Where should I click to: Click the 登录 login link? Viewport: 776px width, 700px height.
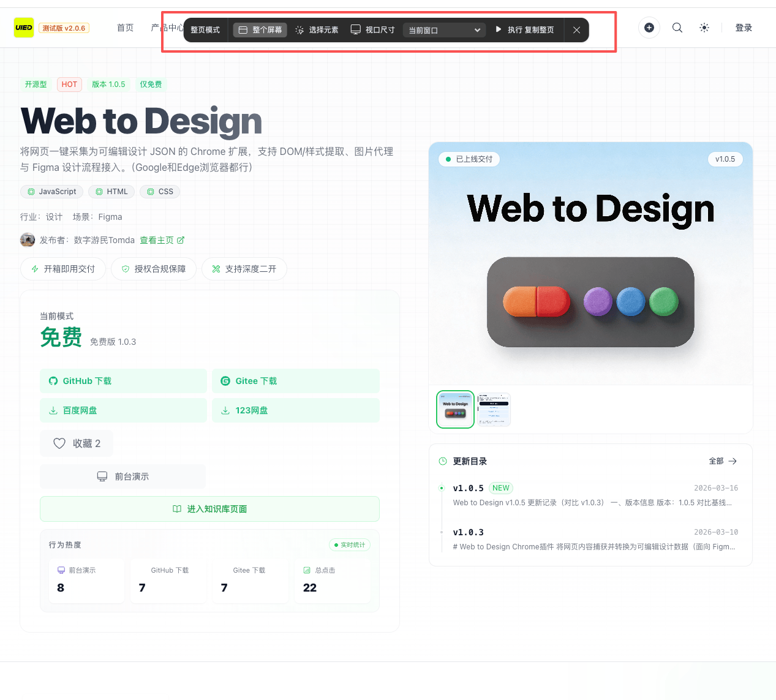pos(744,28)
